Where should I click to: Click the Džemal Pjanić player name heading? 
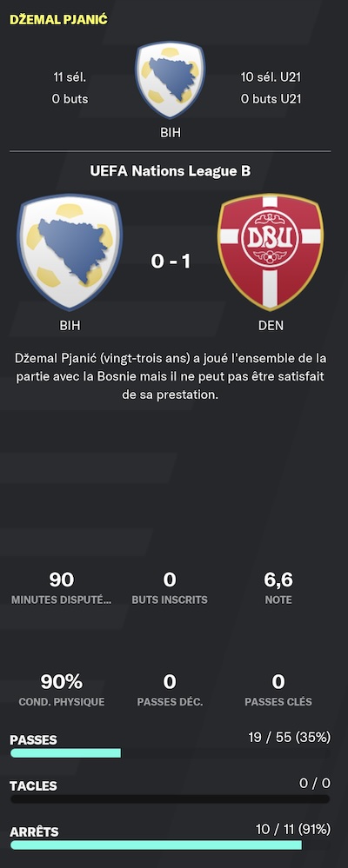point(59,19)
